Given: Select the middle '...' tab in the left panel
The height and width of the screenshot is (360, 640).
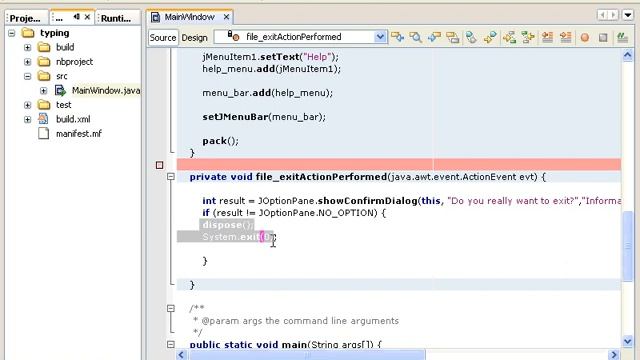Looking at the screenshot, I should point(60,18).
